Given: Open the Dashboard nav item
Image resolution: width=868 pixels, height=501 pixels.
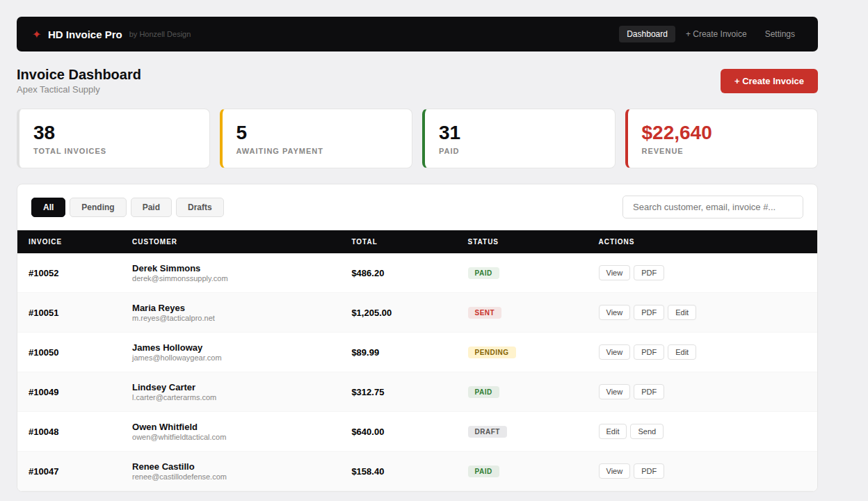Looking at the screenshot, I should [x=647, y=34].
